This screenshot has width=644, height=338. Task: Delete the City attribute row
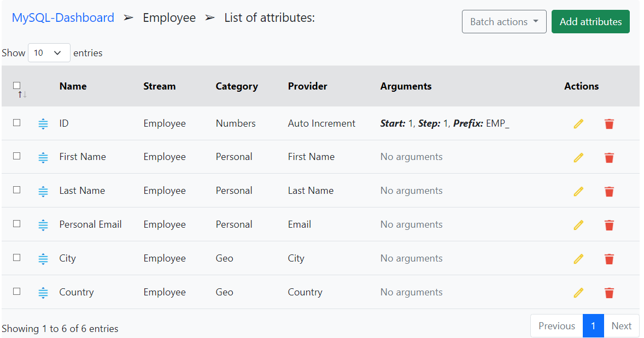(609, 259)
